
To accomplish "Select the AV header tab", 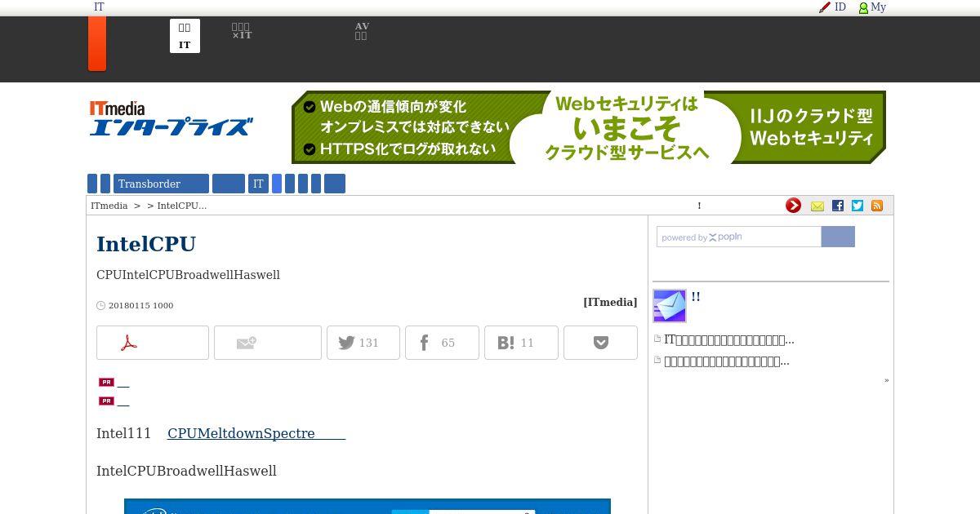I will coord(361,32).
